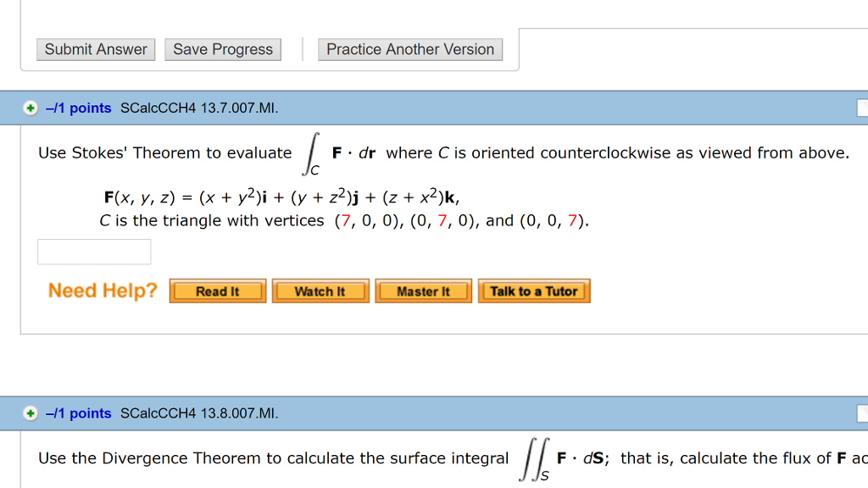Click the notes page icon on second question header
Image resolution: width=868 pixels, height=488 pixels.
coord(862,413)
